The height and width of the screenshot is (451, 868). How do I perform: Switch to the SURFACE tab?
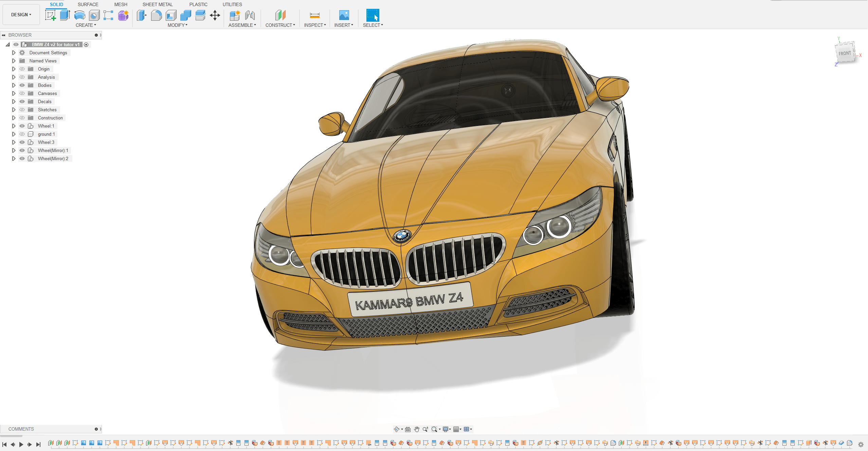pyautogui.click(x=88, y=4)
